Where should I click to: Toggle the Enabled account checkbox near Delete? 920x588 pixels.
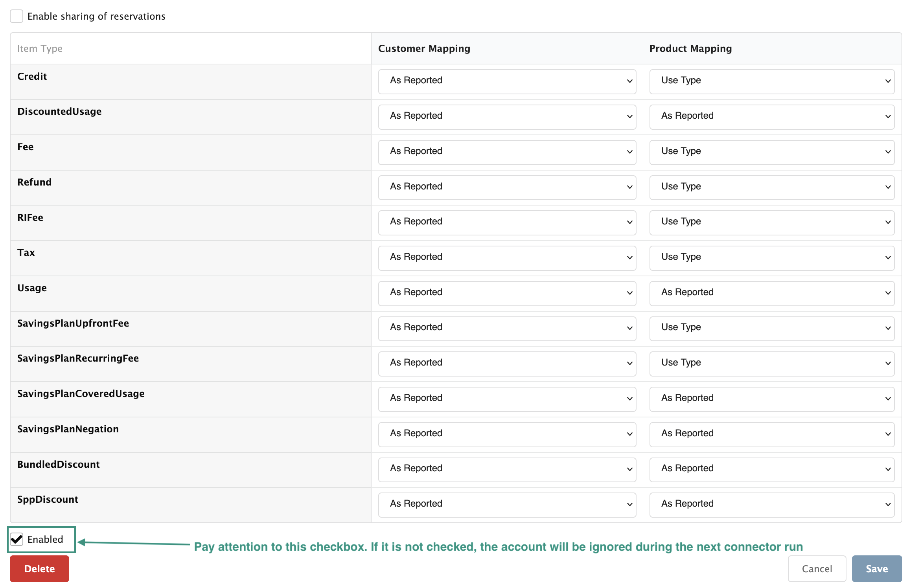[x=16, y=539]
